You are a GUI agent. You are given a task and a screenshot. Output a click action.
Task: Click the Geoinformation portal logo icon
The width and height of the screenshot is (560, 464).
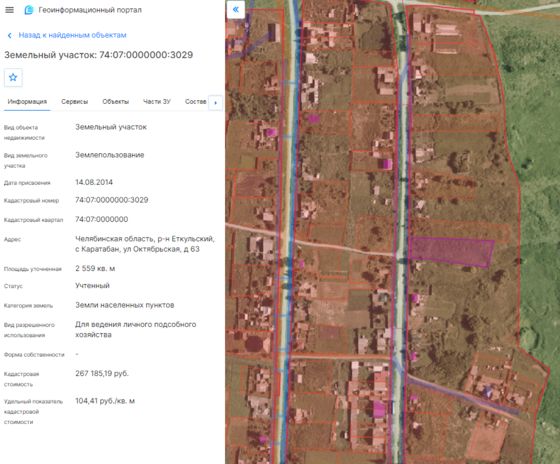[29, 10]
